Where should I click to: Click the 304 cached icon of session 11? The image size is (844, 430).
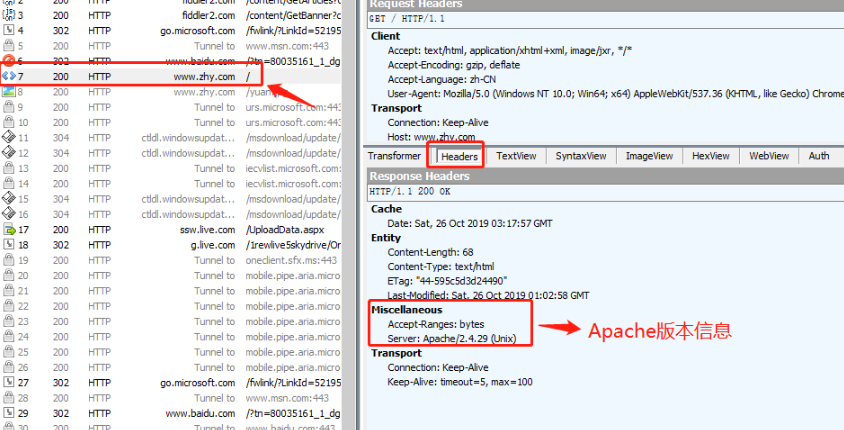pos(9,138)
